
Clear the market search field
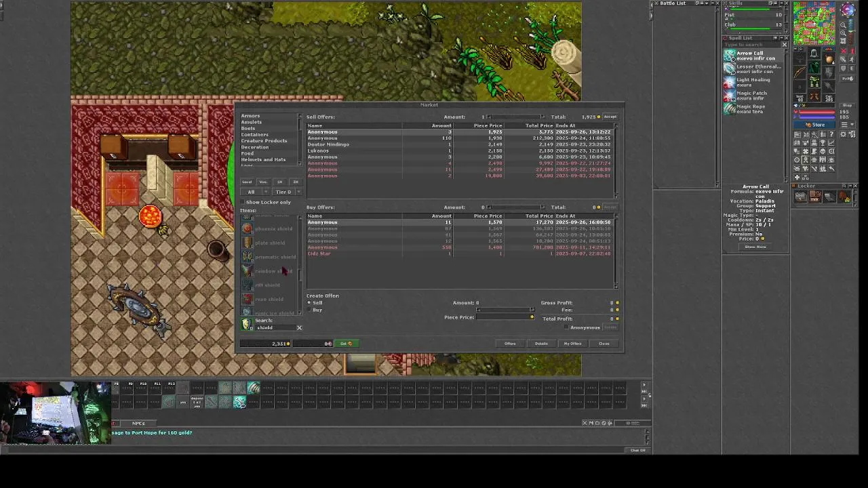pyautogui.click(x=299, y=328)
